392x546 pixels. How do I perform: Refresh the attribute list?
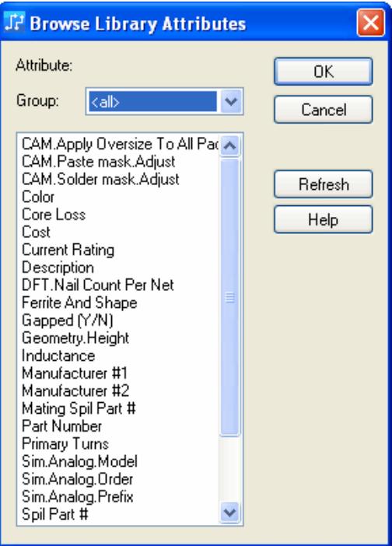click(x=324, y=184)
